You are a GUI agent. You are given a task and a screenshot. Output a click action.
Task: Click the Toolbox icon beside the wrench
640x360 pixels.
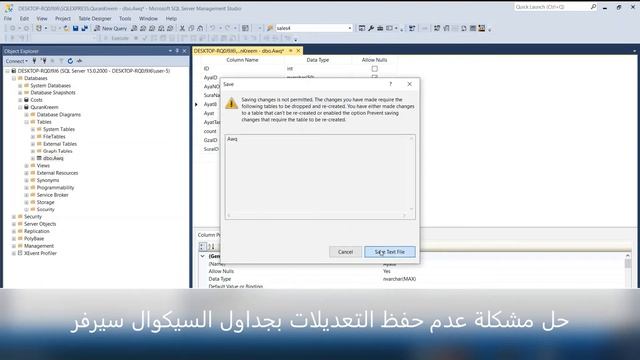tap(380, 28)
